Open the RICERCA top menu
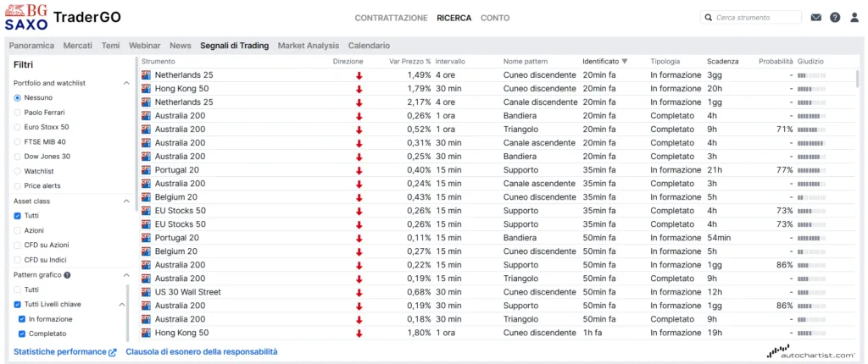This screenshot has height=364, width=868. 454,18
